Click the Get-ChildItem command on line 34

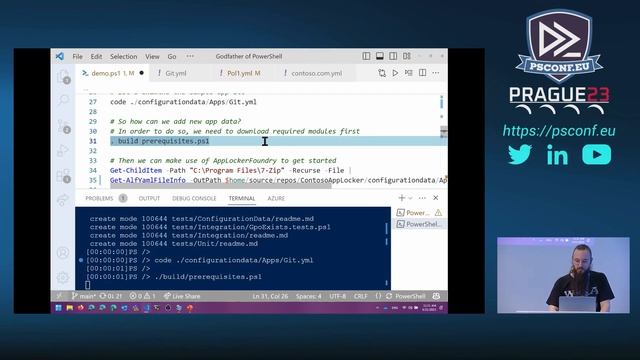(136, 170)
